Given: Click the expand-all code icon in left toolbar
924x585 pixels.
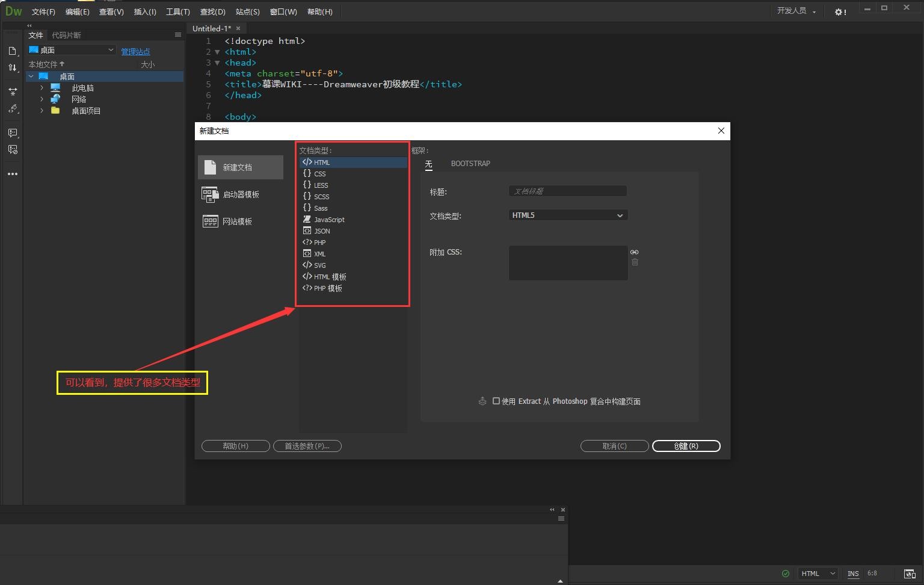Looking at the screenshot, I should tap(13, 91).
